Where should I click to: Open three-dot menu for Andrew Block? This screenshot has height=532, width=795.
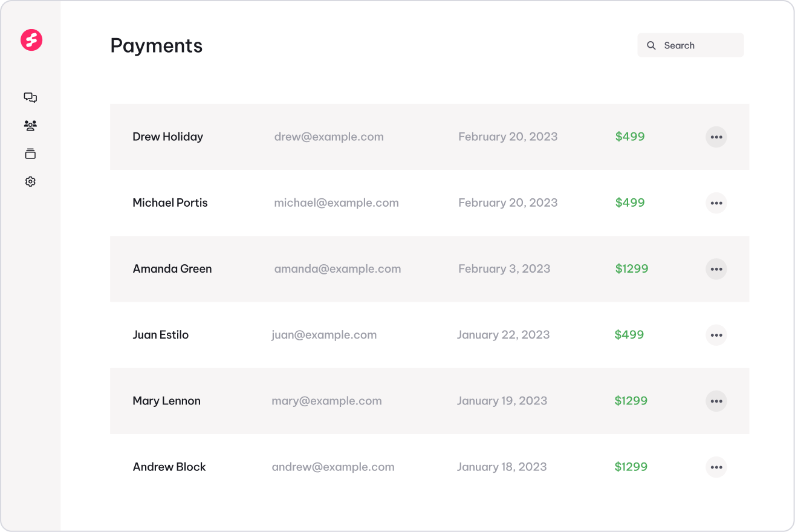[x=716, y=467]
